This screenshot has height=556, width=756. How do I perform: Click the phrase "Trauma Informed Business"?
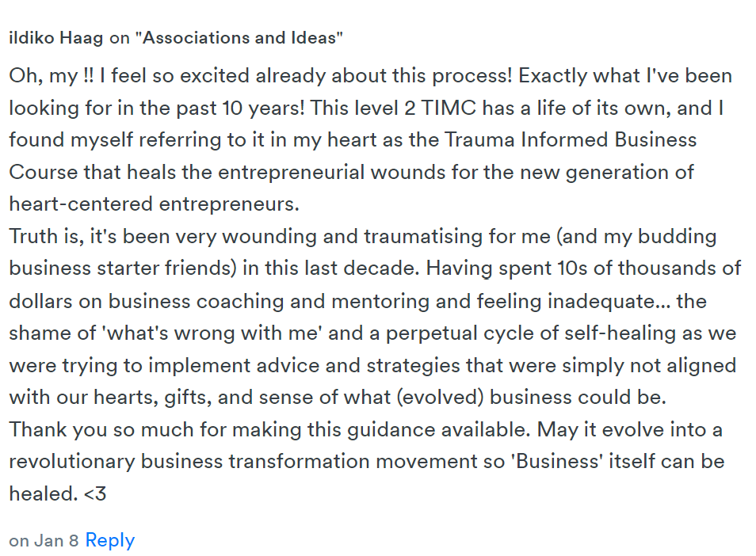pos(571,139)
